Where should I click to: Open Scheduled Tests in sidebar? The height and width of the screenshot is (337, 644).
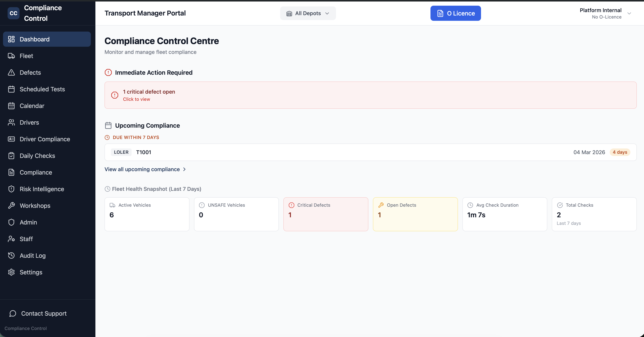click(x=42, y=89)
